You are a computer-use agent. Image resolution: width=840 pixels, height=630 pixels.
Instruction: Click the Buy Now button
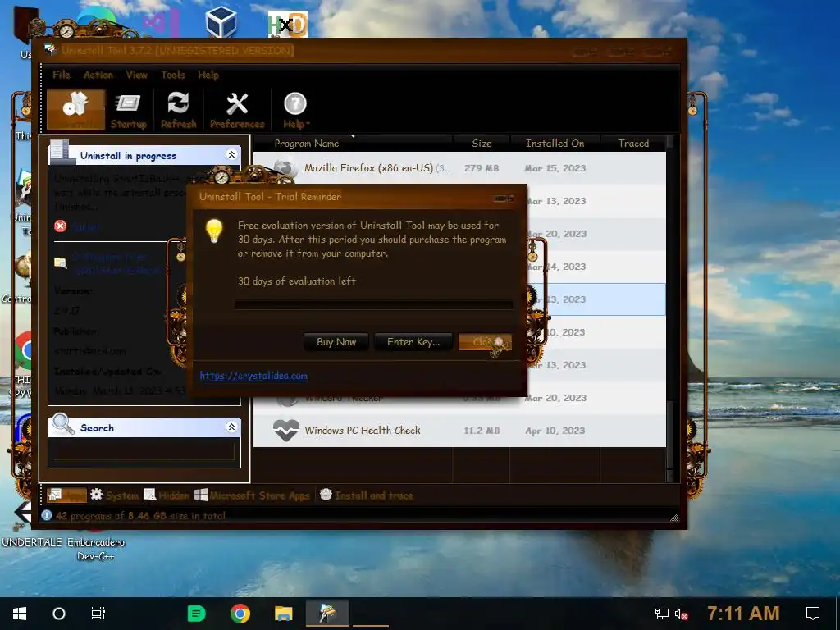[336, 342]
